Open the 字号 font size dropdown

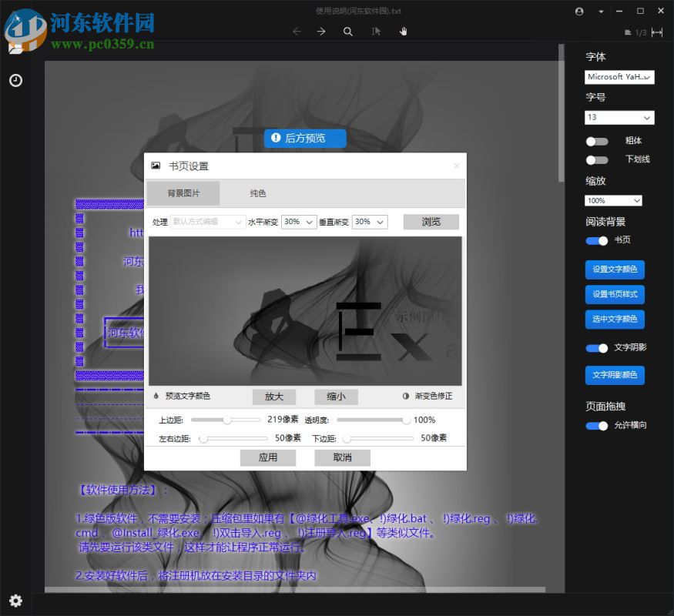tap(619, 117)
